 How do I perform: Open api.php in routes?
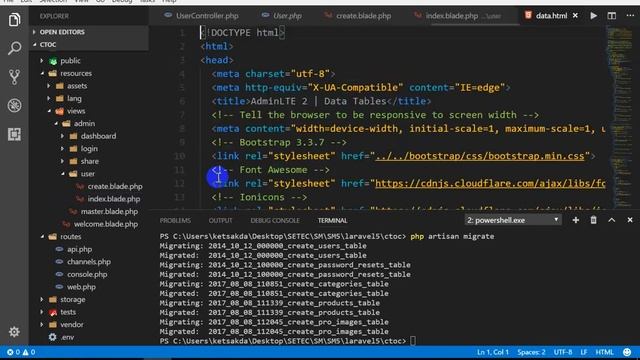click(x=80, y=249)
